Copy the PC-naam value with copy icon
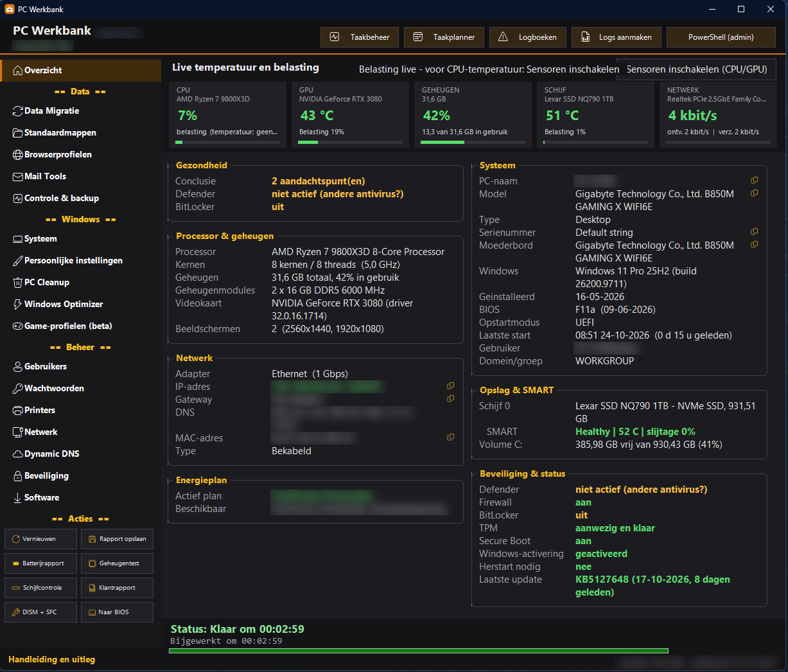 tap(755, 181)
